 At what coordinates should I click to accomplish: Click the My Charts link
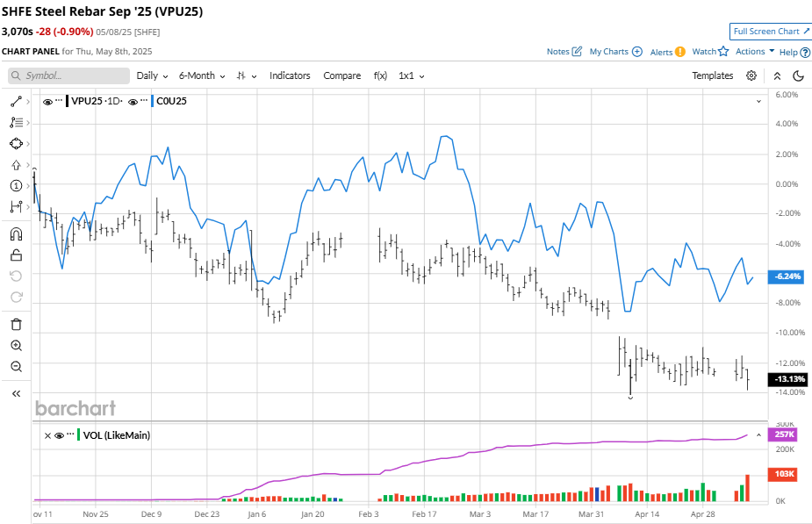tap(608, 51)
